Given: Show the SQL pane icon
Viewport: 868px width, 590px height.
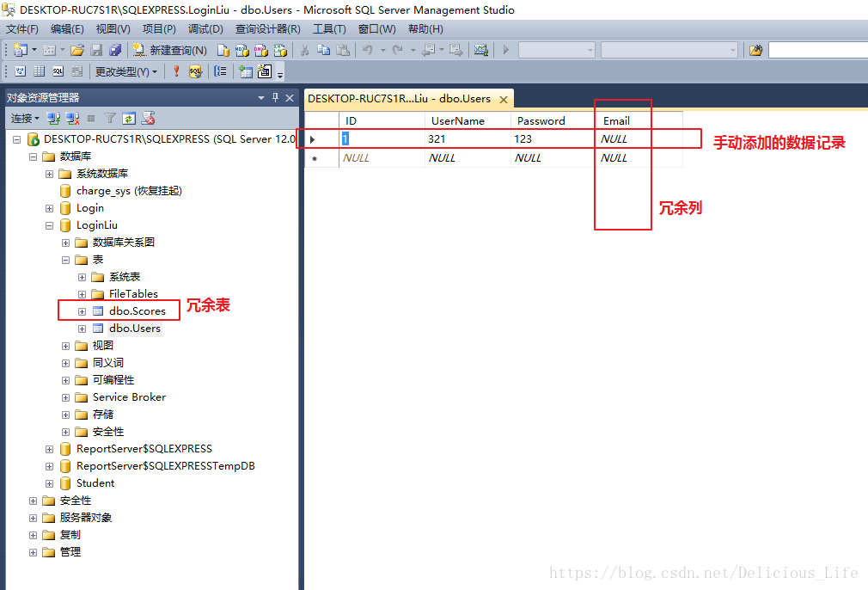Looking at the screenshot, I should point(58,71).
